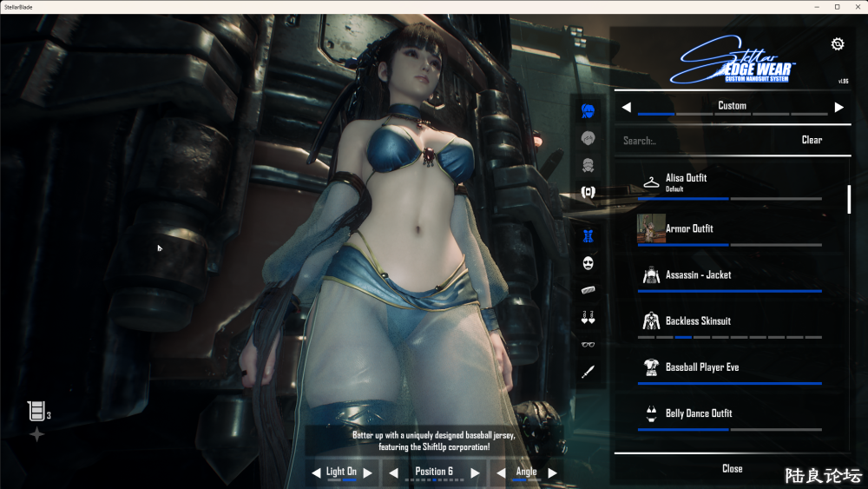Select the corset outfit category icon
Image resolution: width=868 pixels, height=489 pixels.
(588, 236)
